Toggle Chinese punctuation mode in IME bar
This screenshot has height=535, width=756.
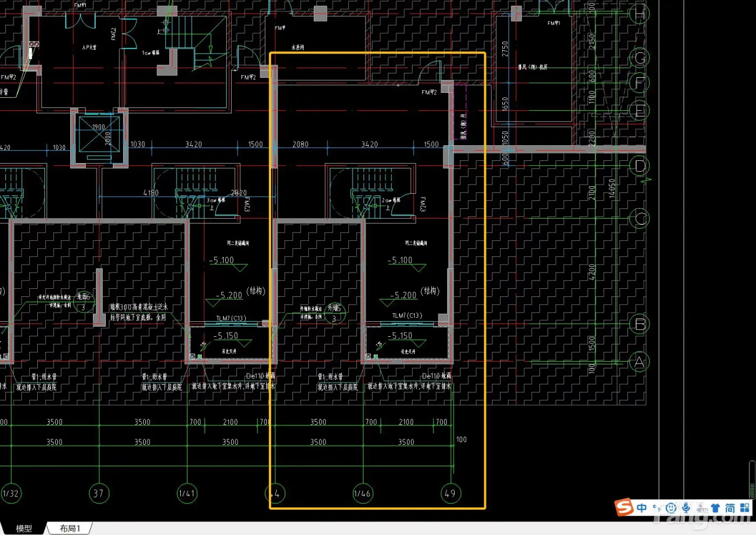tap(657, 508)
